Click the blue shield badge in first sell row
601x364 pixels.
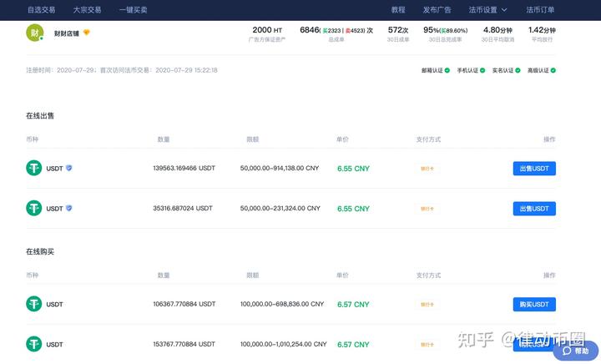tap(69, 168)
